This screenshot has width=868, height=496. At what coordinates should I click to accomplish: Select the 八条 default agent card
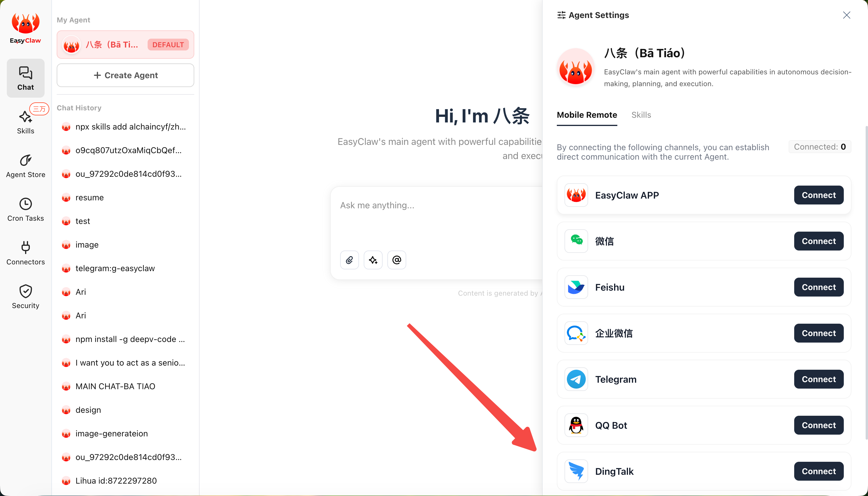click(125, 45)
